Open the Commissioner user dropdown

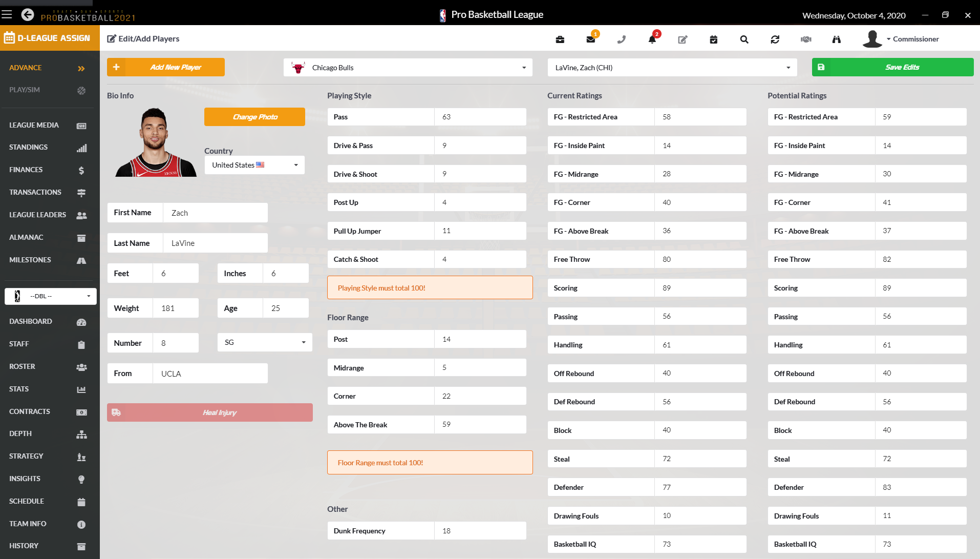pyautogui.click(x=913, y=39)
